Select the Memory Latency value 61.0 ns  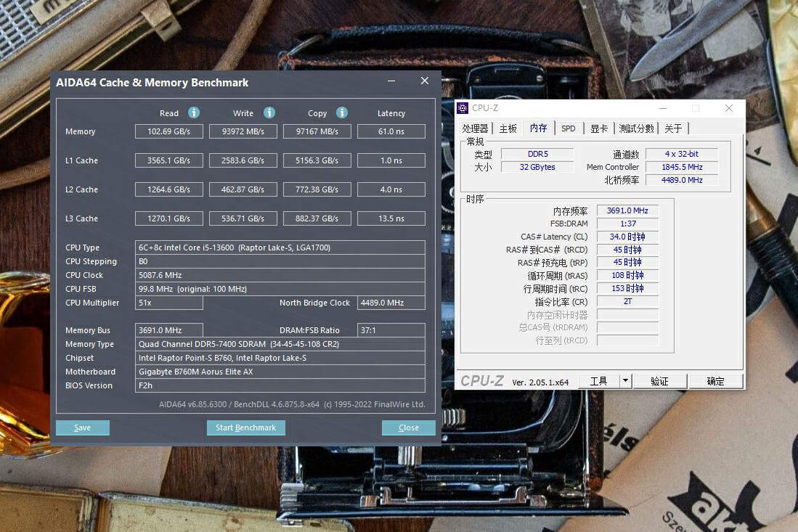coord(391,131)
